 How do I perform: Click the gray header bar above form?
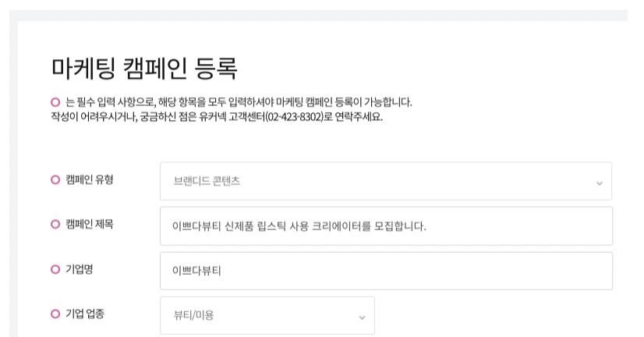(x=321, y=15)
